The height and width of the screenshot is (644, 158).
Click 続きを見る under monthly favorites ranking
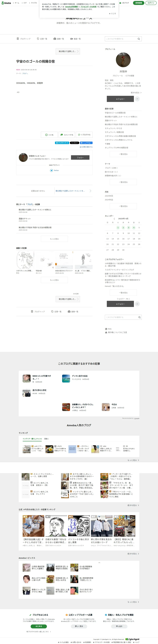coord(133,554)
